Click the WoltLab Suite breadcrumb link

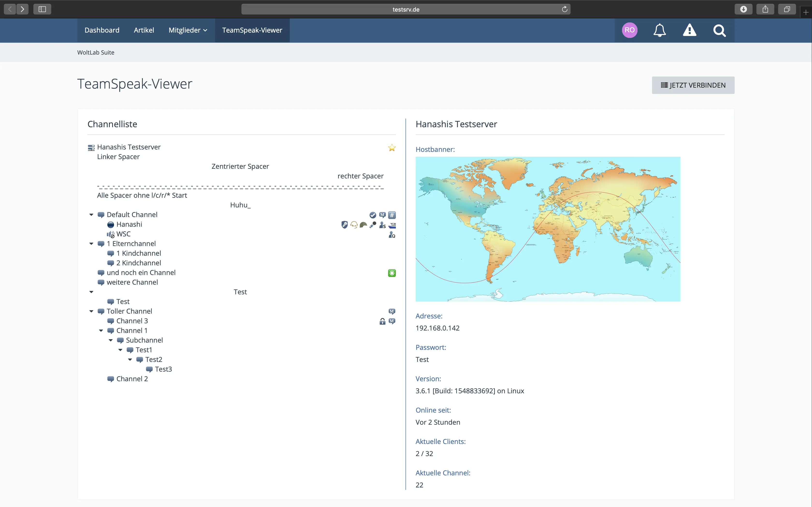96,52
